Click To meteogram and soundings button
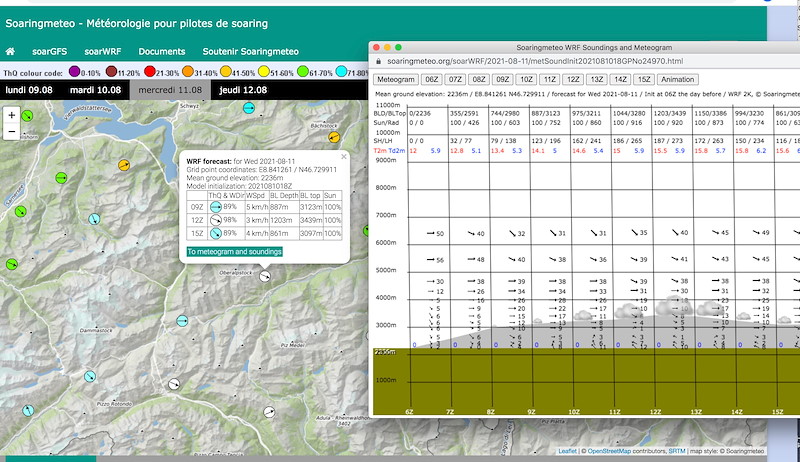This screenshot has width=800, height=462. pyautogui.click(x=234, y=251)
